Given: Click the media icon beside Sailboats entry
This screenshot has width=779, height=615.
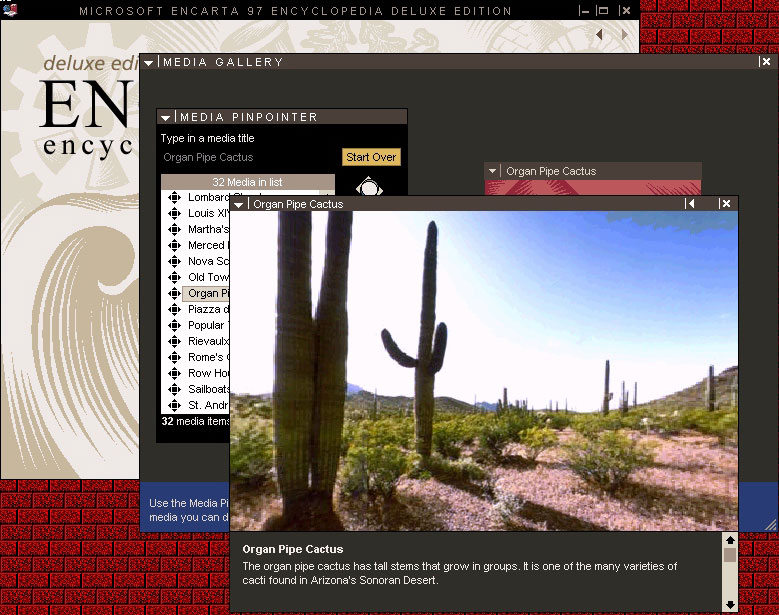Looking at the screenshot, I should (x=175, y=390).
